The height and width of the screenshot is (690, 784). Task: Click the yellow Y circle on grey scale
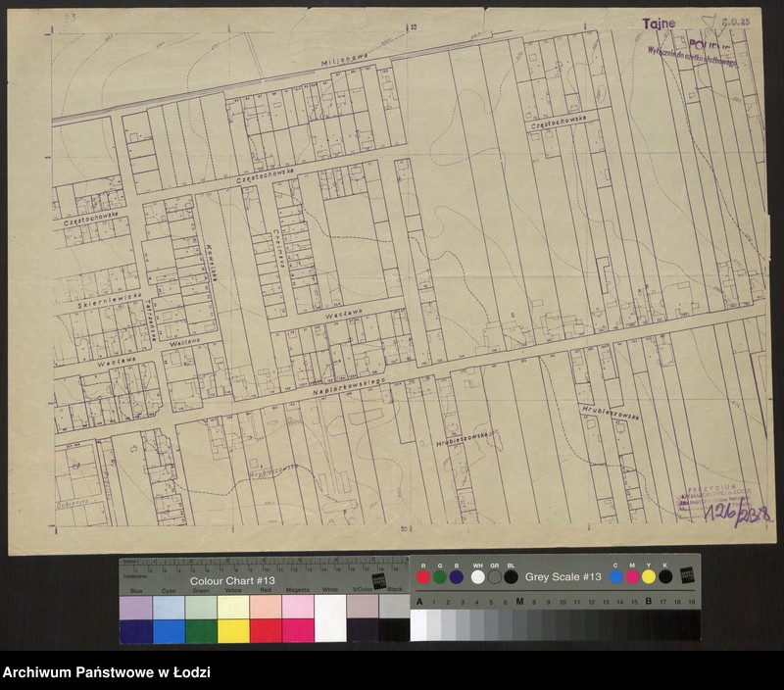[648, 576]
